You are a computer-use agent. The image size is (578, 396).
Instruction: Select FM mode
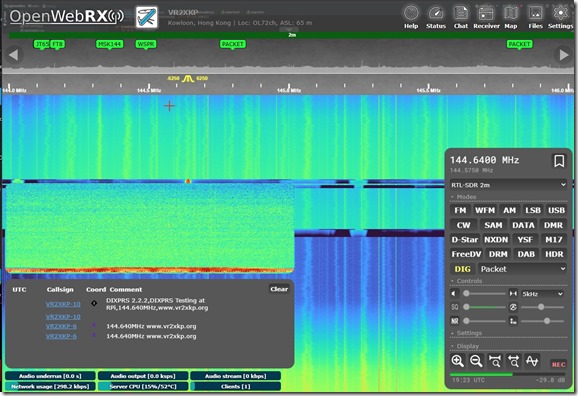tap(460, 210)
